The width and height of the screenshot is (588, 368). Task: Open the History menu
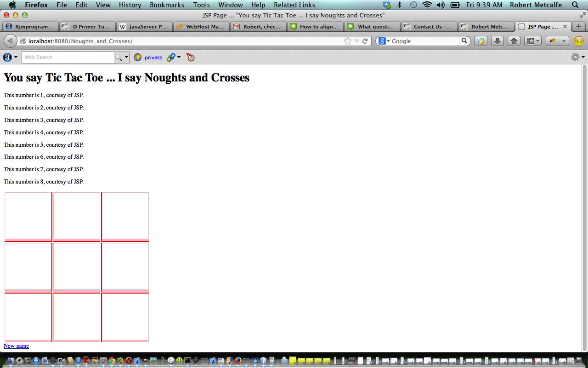tap(130, 5)
